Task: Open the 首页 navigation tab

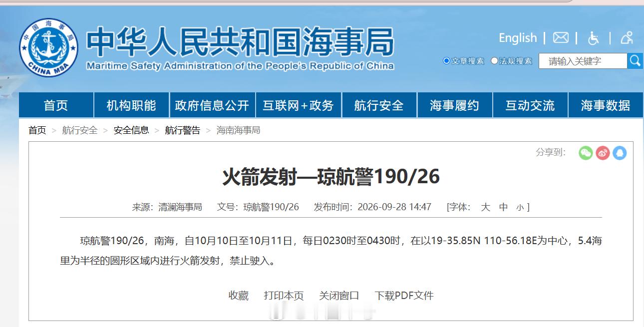Action: (56, 105)
